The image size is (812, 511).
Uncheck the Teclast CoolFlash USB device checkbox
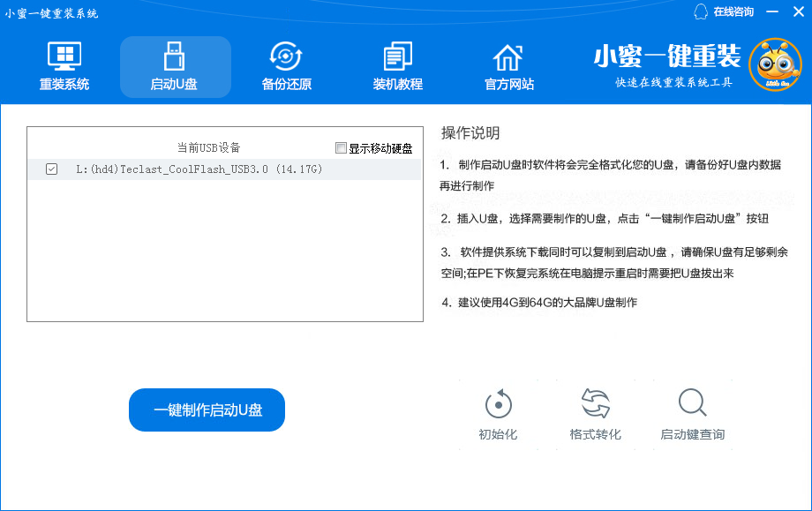click(x=51, y=169)
